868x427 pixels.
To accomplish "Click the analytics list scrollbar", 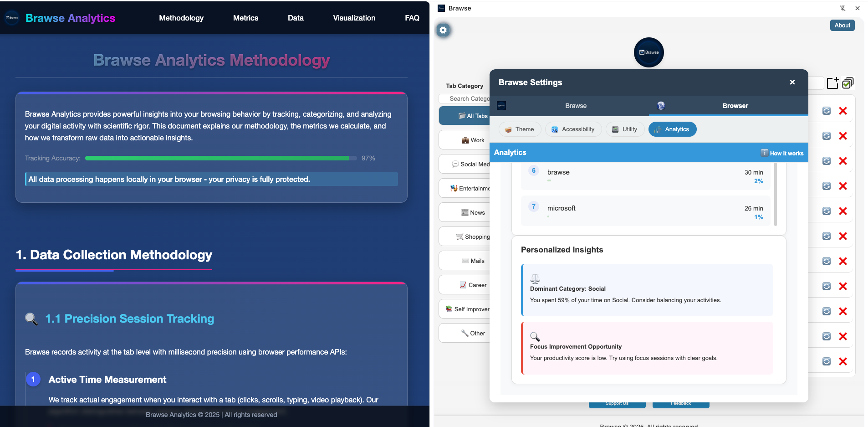I will click(x=775, y=194).
